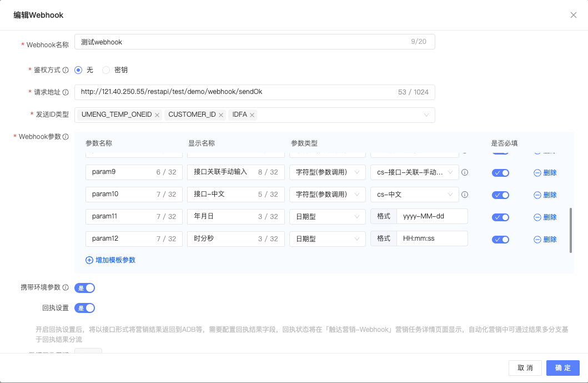Image resolution: width=588 pixels, height=383 pixels.
Task: Click 是否必填 column header
Action: (x=504, y=143)
